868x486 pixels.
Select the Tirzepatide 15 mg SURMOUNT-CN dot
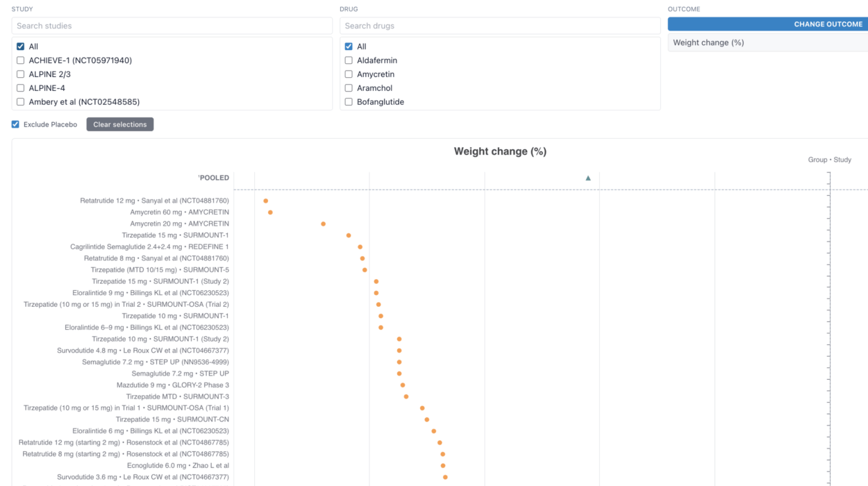coord(427,419)
